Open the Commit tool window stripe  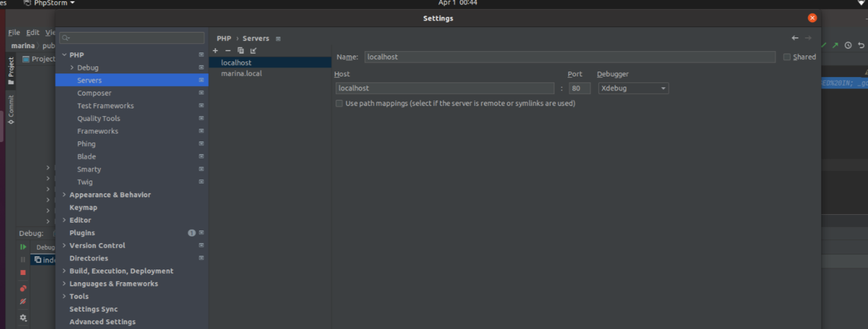click(11, 109)
